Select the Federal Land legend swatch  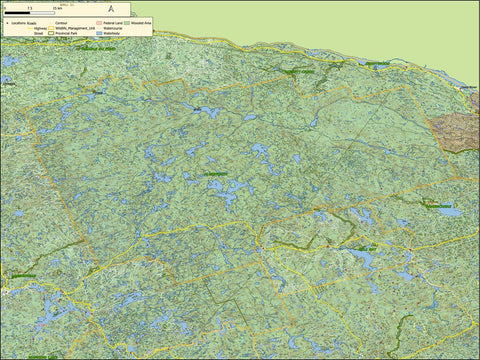coord(99,23)
